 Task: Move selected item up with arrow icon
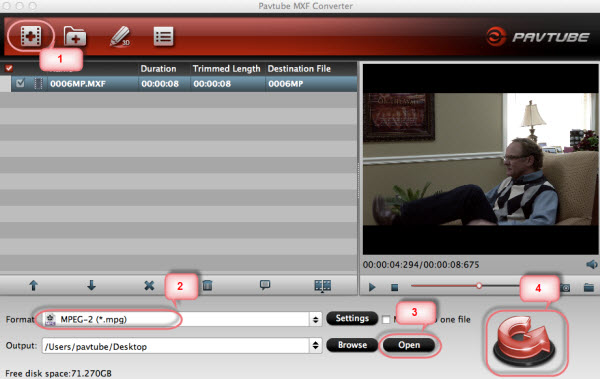[x=33, y=285]
